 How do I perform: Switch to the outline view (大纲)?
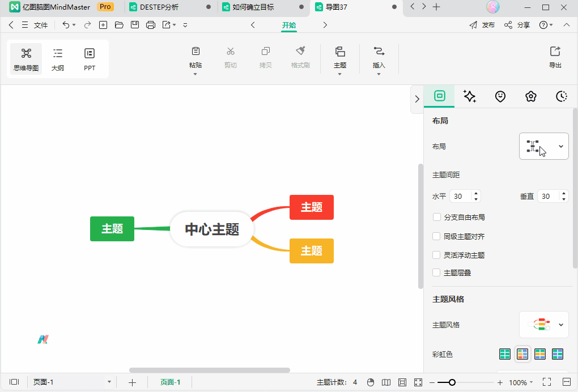point(58,59)
